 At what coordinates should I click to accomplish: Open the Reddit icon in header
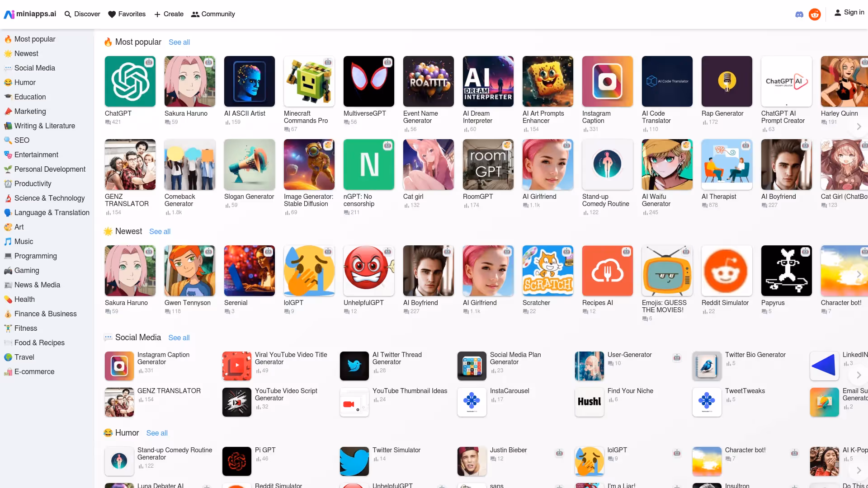click(x=815, y=14)
